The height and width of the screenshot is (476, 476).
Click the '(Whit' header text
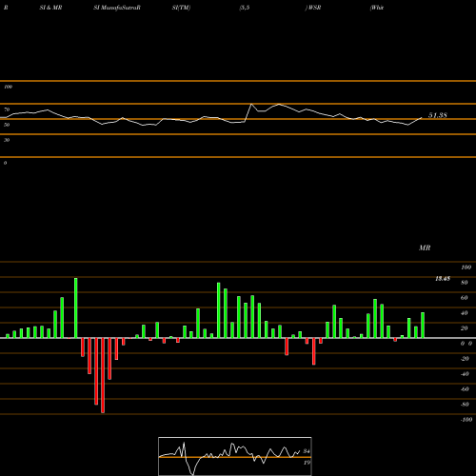point(377,8)
